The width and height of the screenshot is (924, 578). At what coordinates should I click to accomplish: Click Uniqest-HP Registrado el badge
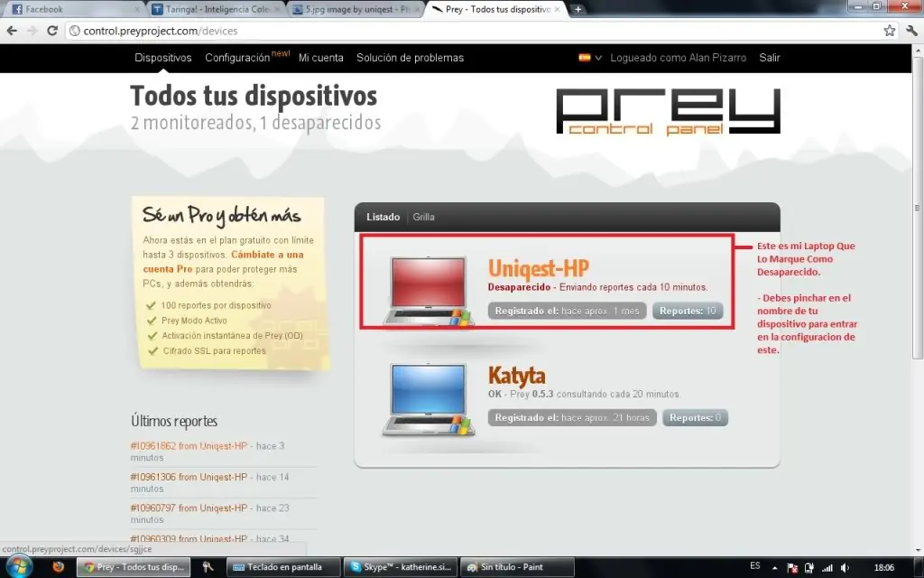pos(567,311)
